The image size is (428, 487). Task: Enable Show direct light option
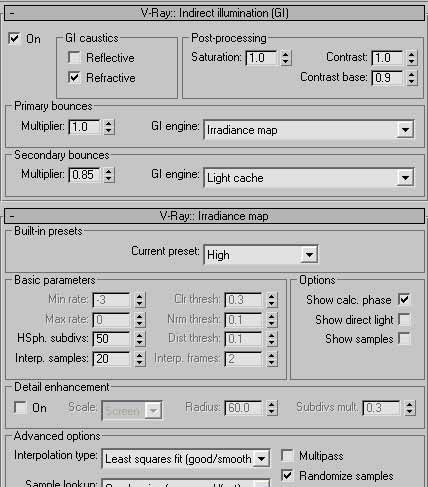404,319
